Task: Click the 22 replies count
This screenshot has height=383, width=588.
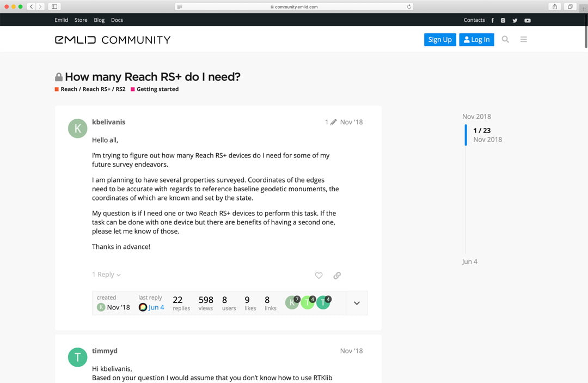Action: pos(181,303)
